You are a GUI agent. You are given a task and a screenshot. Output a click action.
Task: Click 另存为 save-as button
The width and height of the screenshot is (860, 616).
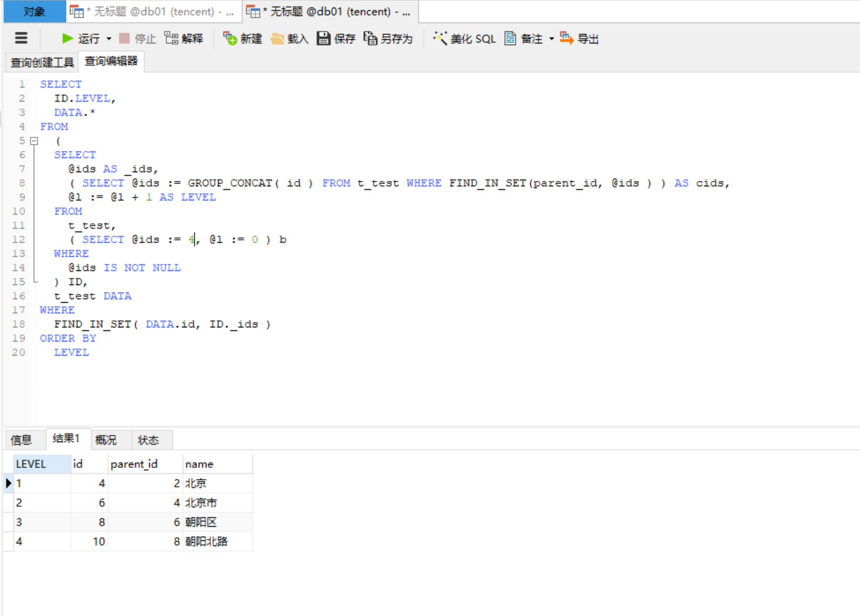coord(388,38)
